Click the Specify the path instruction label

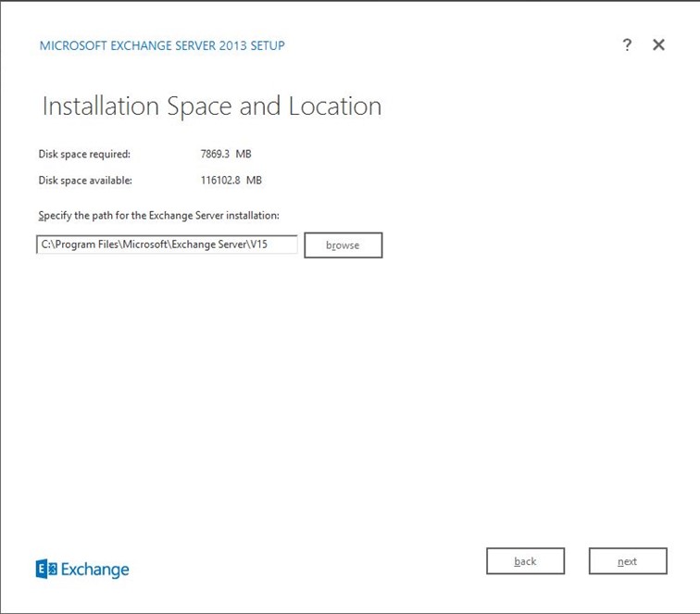(159, 215)
